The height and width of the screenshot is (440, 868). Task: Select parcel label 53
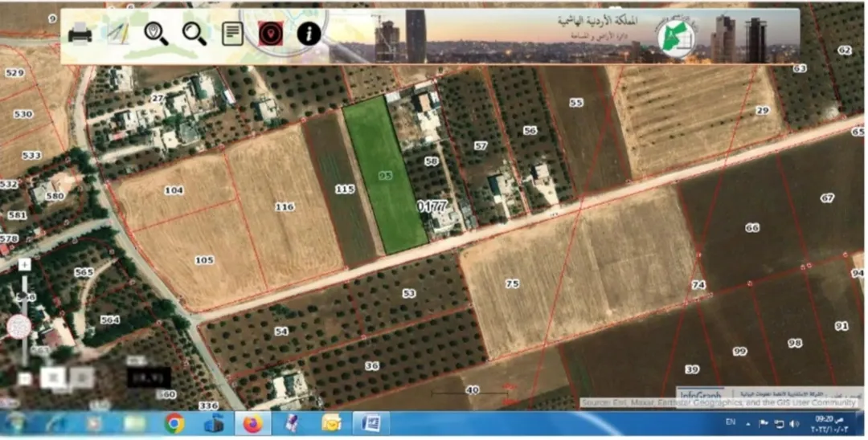[408, 294]
